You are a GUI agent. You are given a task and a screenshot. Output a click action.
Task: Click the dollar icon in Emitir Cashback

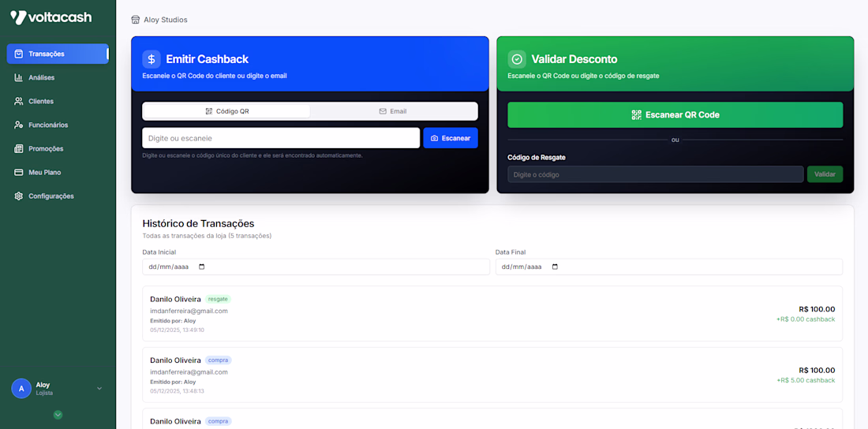[152, 59]
